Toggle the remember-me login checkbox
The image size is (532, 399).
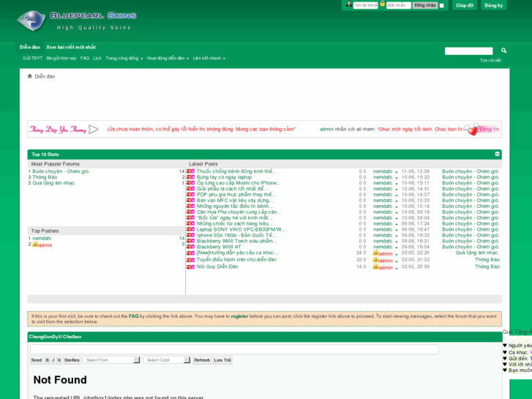click(441, 5)
